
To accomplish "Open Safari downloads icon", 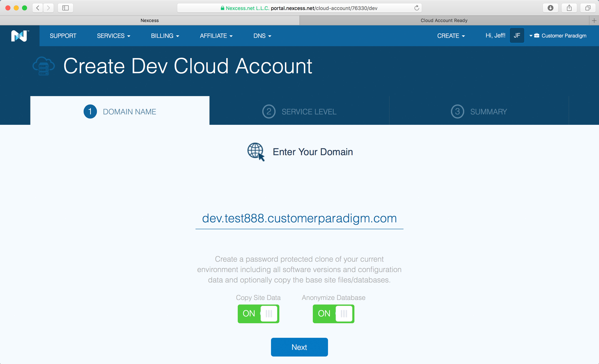I will tap(550, 8).
